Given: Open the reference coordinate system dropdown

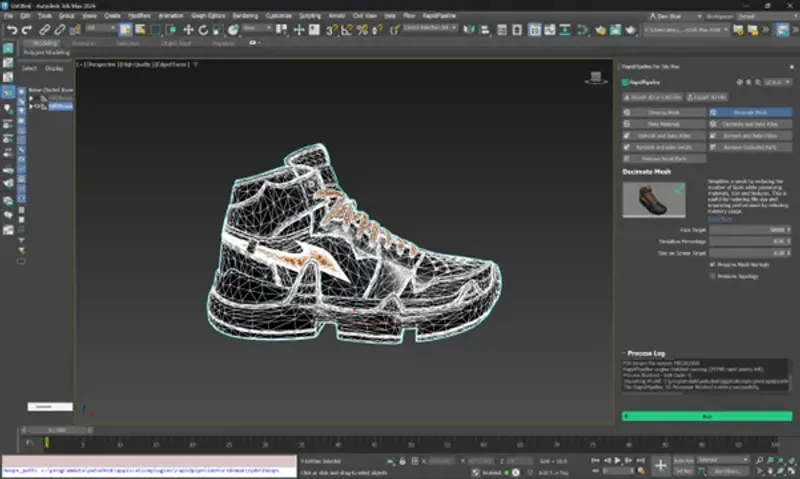Looking at the screenshot, I should pyautogui.click(x=257, y=28).
